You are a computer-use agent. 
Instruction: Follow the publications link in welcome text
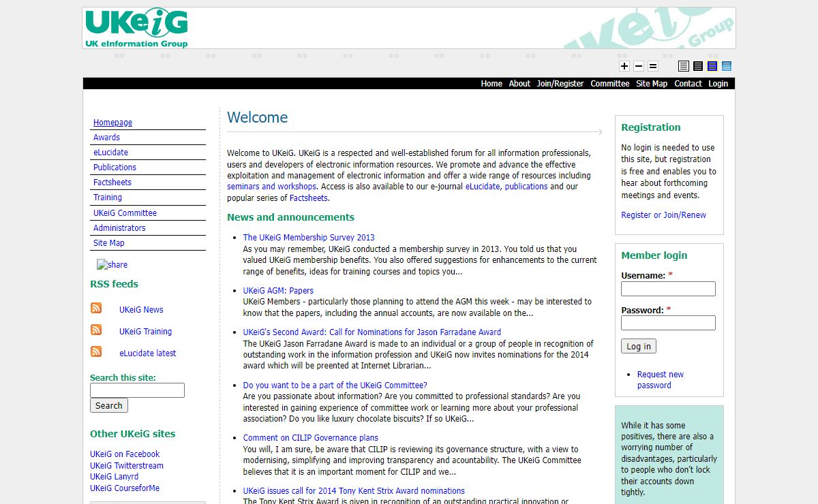pos(526,187)
